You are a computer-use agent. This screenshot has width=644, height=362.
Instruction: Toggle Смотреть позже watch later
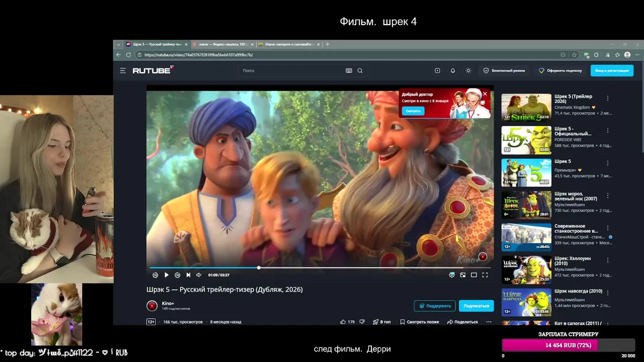point(420,322)
